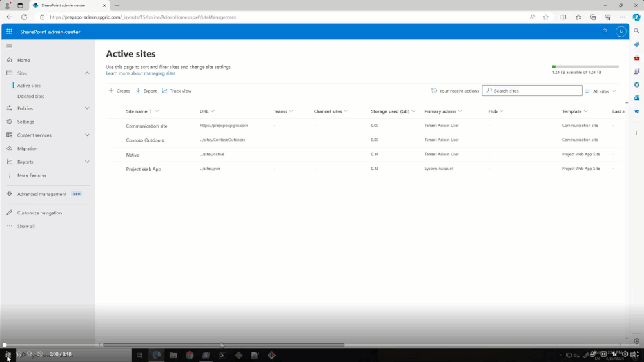644x362 pixels.
Task: Open Edge settings and more menu
Action: pyautogui.click(x=623, y=17)
